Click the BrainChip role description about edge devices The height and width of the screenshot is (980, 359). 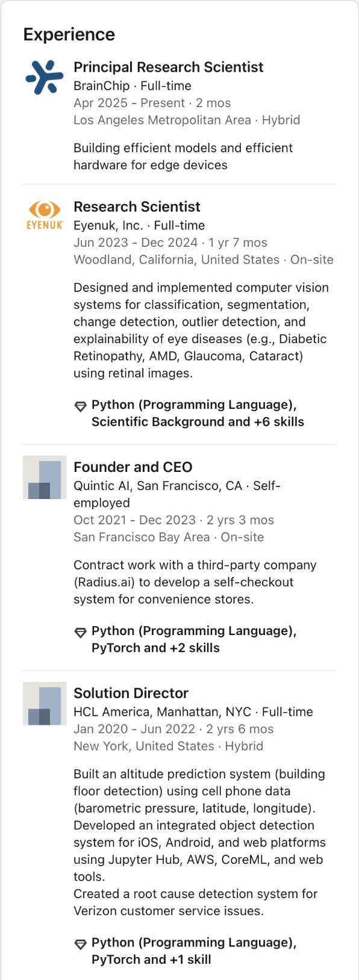tap(183, 157)
